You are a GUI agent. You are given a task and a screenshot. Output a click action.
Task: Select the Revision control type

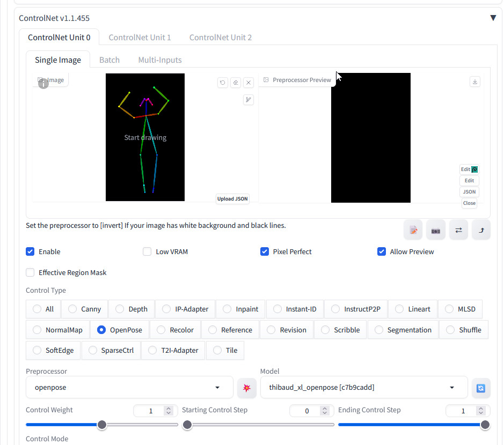[287, 330]
